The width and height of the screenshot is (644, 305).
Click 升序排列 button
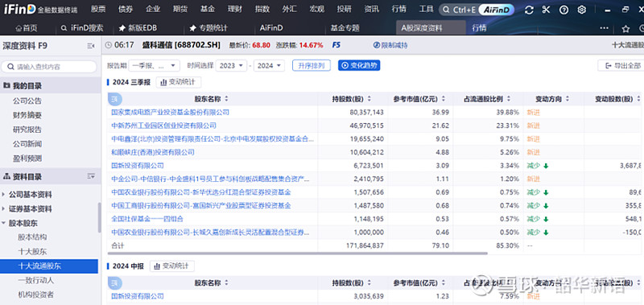(x=312, y=65)
